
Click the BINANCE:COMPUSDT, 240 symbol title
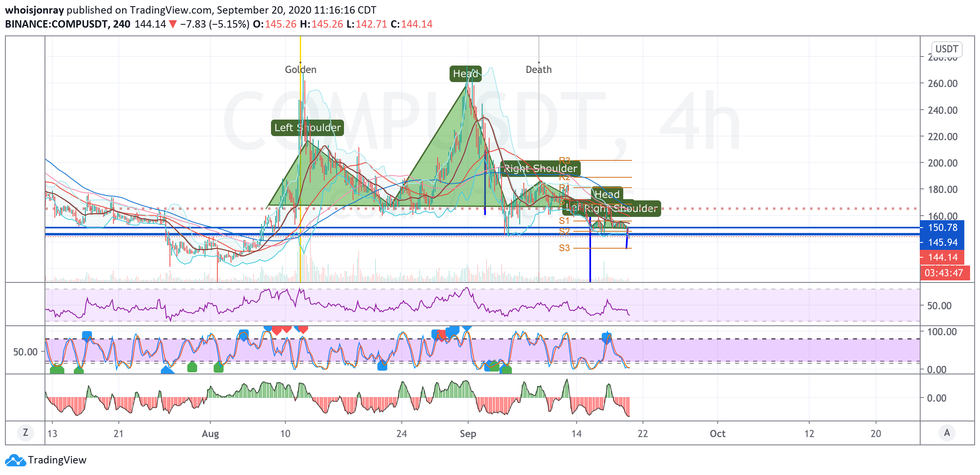click(x=68, y=24)
